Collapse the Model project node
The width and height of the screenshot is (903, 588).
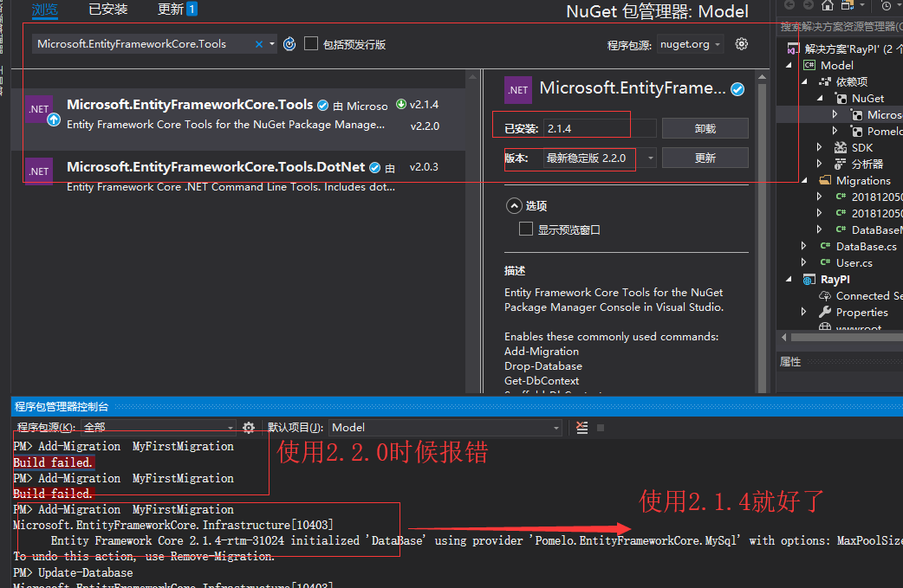pos(789,65)
